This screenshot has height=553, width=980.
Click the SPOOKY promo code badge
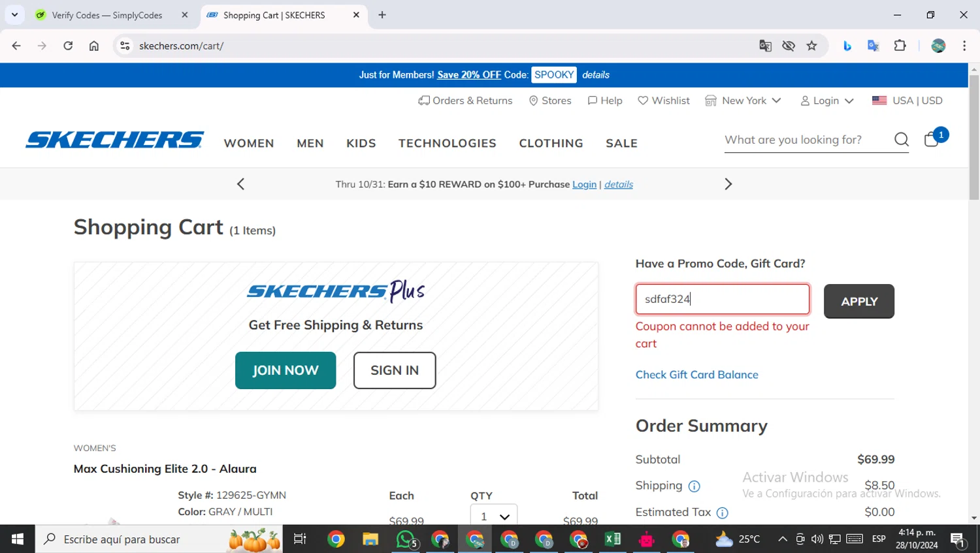tap(554, 75)
